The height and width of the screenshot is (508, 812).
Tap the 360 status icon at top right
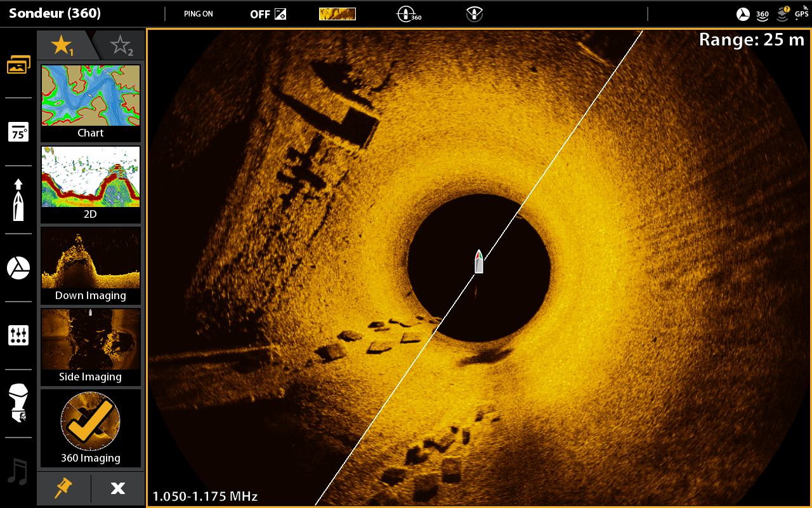[763, 14]
